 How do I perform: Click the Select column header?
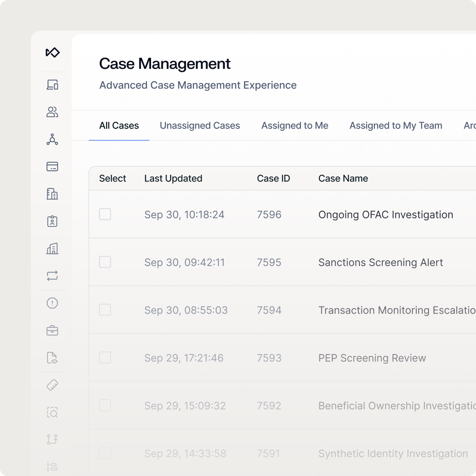[112, 178]
